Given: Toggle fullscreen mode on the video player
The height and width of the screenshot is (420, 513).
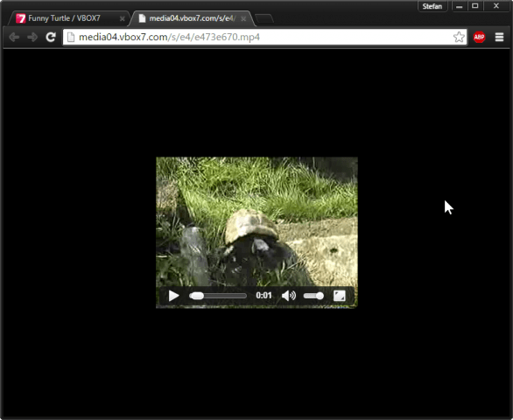Looking at the screenshot, I should tap(340, 296).
